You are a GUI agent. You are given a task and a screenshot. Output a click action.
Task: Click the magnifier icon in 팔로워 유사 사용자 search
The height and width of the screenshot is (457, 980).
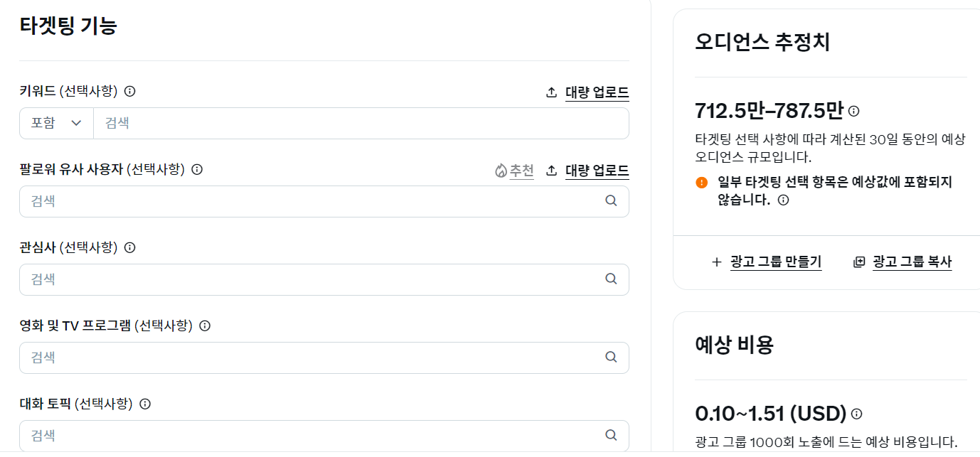pyautogui.click(x=611, y=201)
